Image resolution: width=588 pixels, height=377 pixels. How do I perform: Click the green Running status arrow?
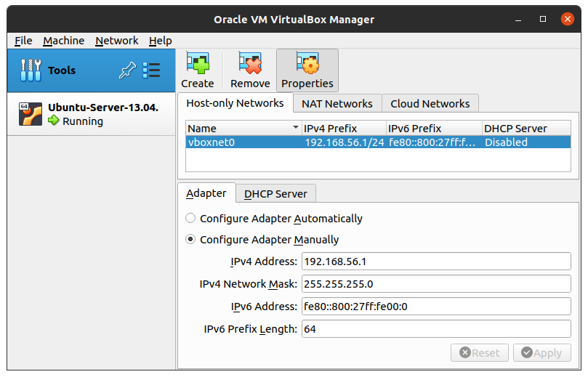[54, 121]
